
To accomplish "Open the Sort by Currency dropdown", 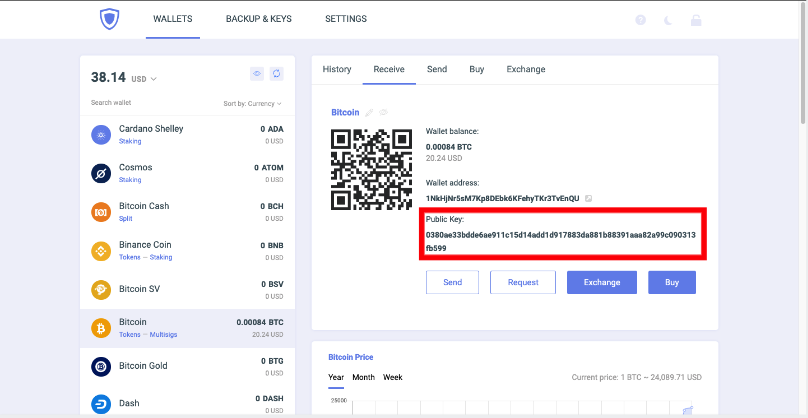I will (252, 104).
